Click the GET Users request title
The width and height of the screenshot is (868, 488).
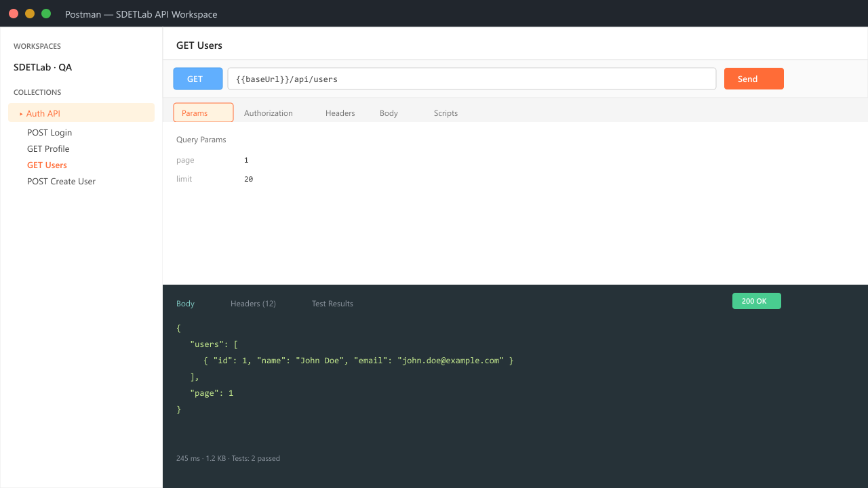[x=199, y=45]
